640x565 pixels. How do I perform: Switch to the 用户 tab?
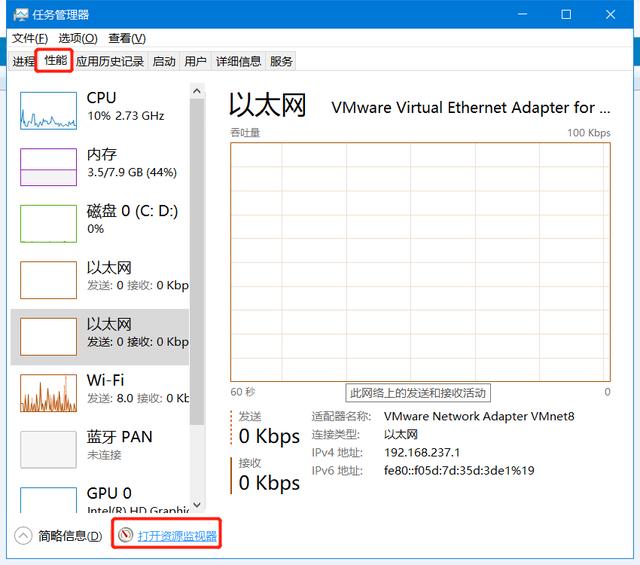[195, 61]
